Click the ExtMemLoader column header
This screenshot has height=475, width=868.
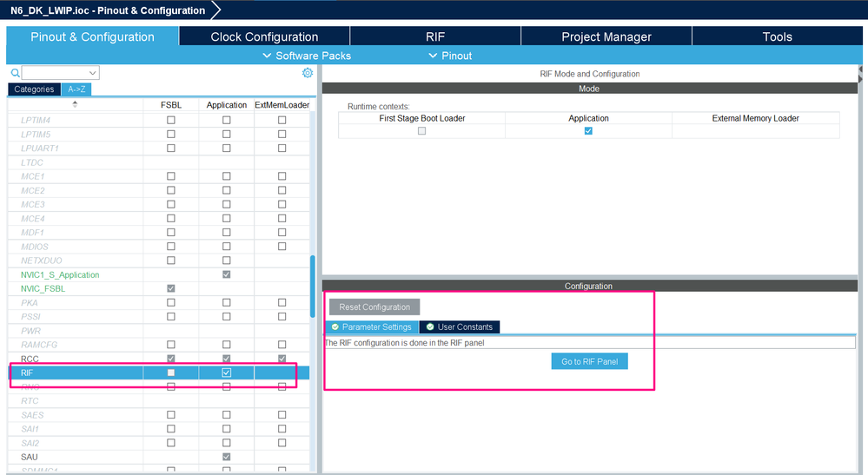(x=282, y=105)
